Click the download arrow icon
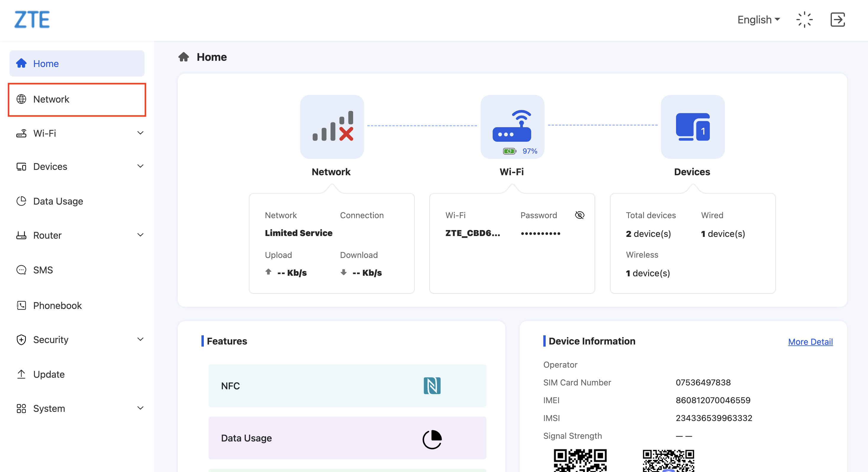The image size is (868, 472). point(343,272)
